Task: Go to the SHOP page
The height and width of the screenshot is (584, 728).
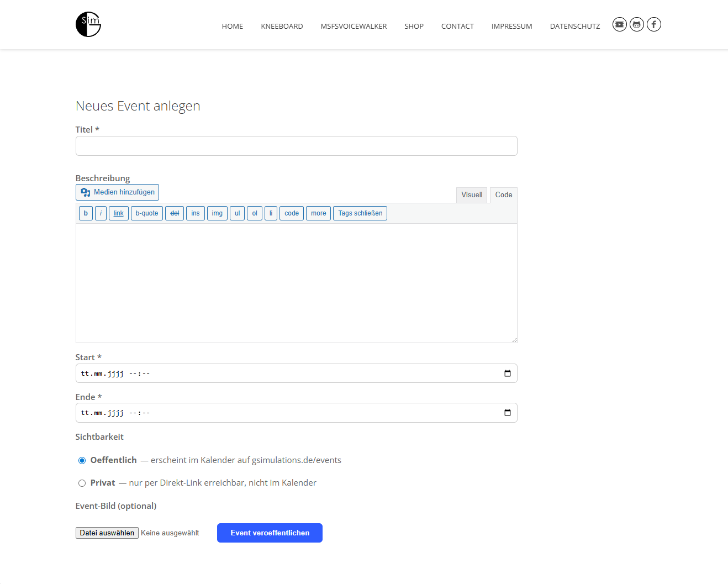Action: (414, 26)
